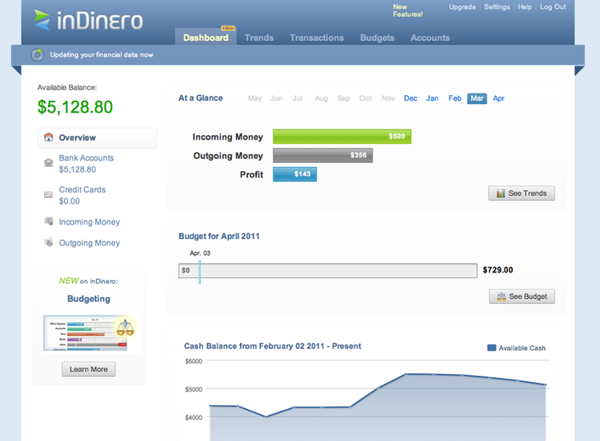Viewport: 600px width, 441px height.
Task: Click the Credit Cards card icon
Action: pos(48,195)
